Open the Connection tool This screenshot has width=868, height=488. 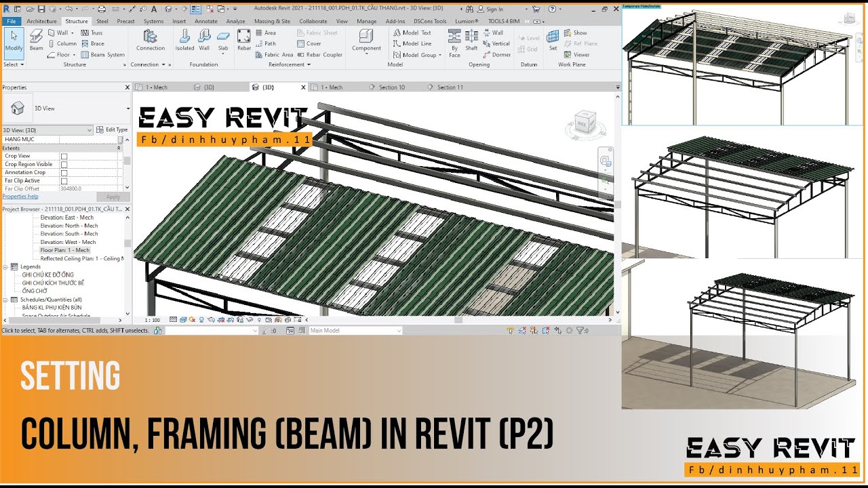coord(150,41)
